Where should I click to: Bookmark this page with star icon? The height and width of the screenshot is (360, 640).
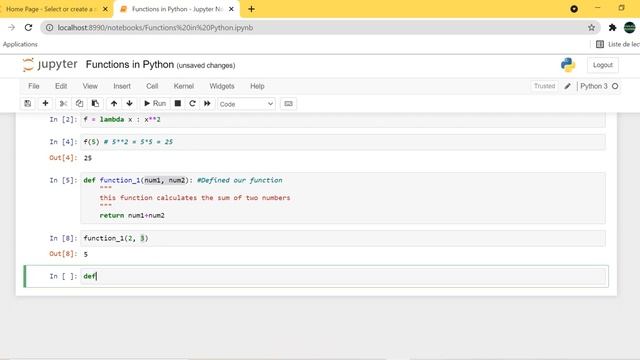tap(591, 27)
